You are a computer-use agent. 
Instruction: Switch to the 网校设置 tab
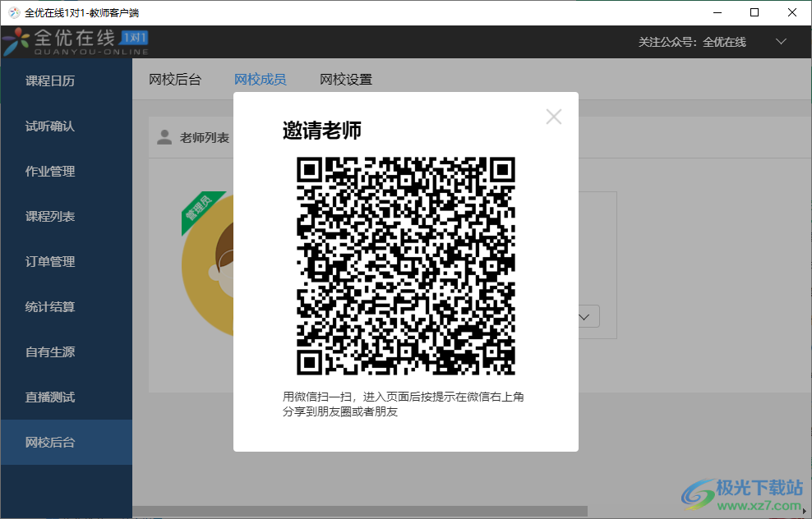[x=345, y=79]
